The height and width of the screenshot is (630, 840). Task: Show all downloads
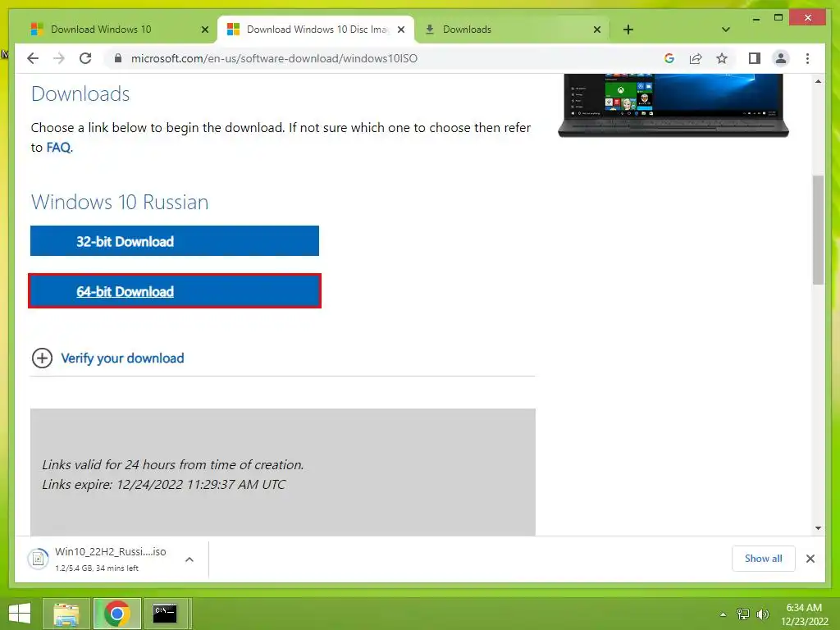[764, 558]
